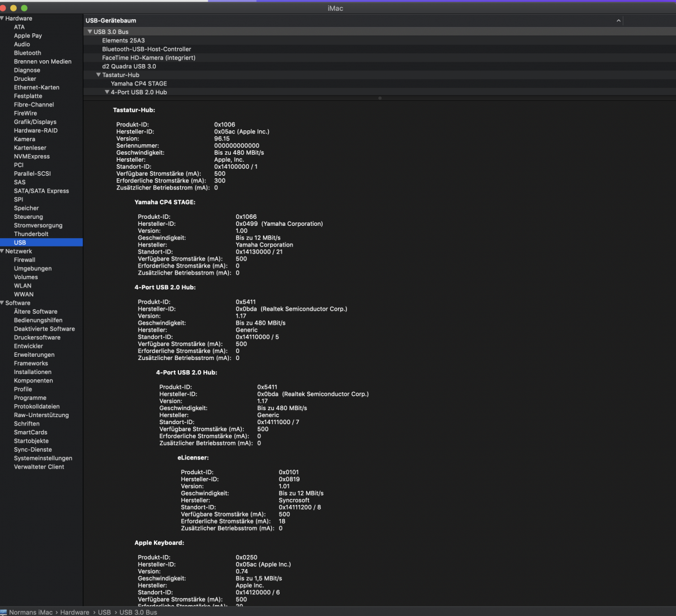This screenshot has width=676, height=616.
Task: Collapse the Software section triangle
Action: tap(2, 303)
